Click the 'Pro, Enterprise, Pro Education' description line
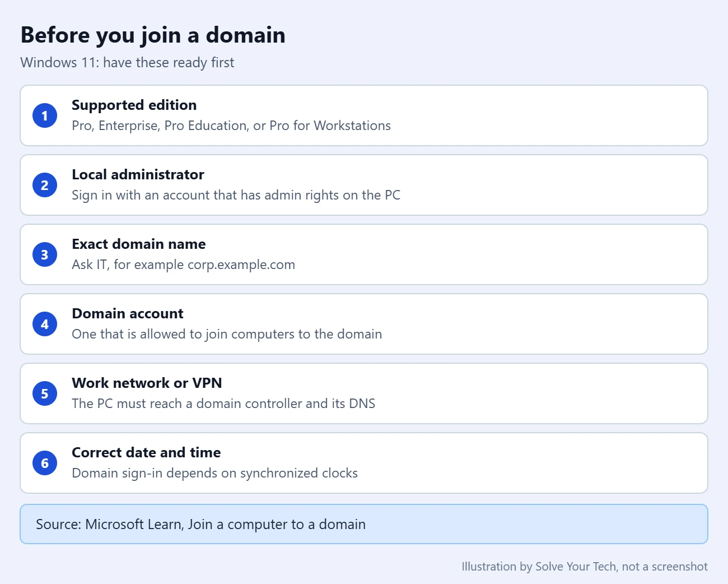Image resolution: width=728 pixels, height=584 pixels. [x=231, y=126]
